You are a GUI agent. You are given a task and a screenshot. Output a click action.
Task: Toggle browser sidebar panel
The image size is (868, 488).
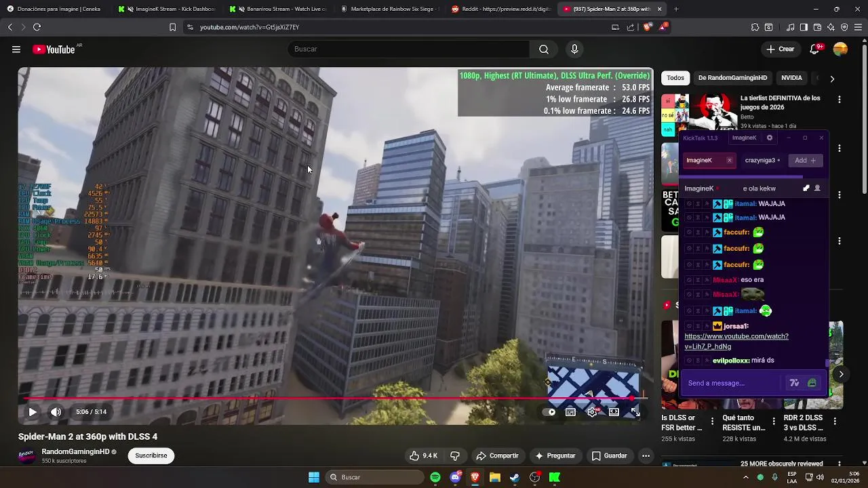[804, 27]
